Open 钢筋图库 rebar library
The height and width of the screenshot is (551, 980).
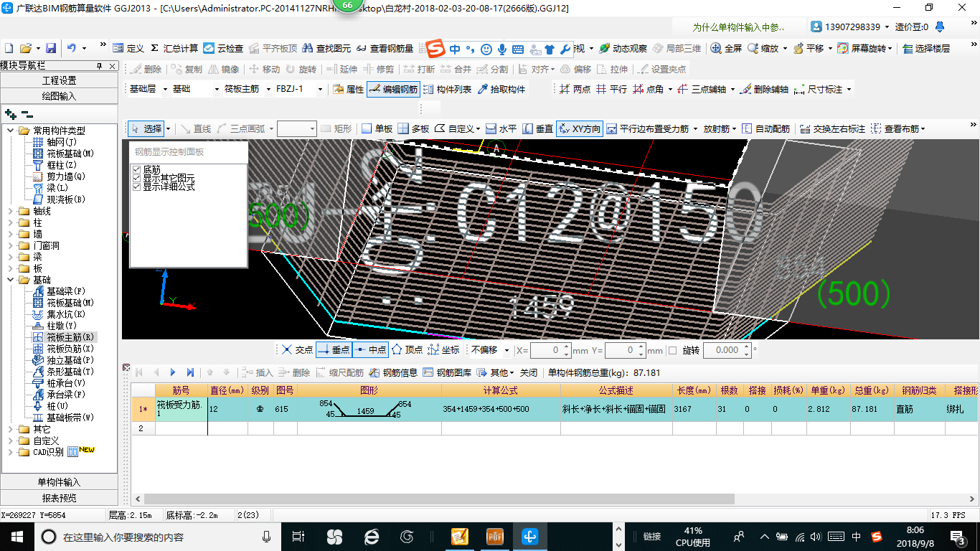coord(448,372)
